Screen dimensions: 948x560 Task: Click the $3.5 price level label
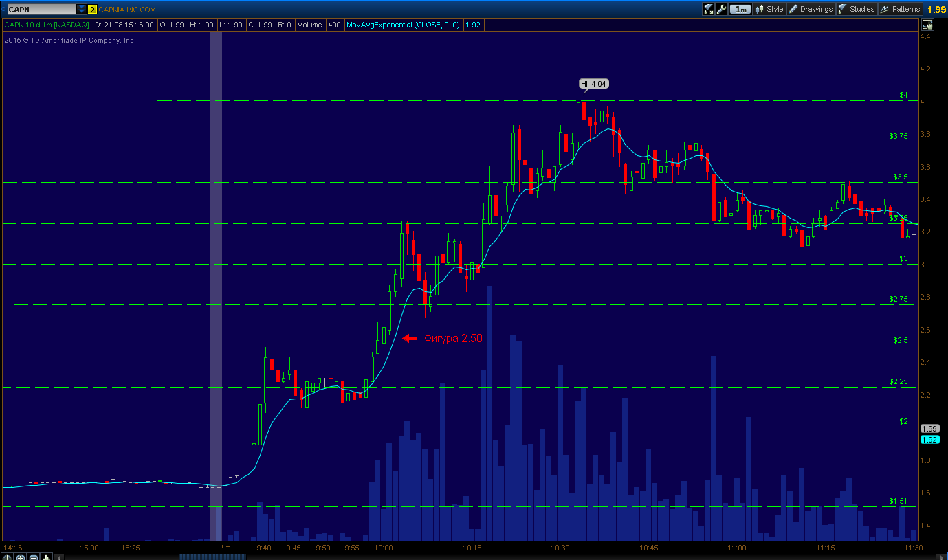coord(901,177)
